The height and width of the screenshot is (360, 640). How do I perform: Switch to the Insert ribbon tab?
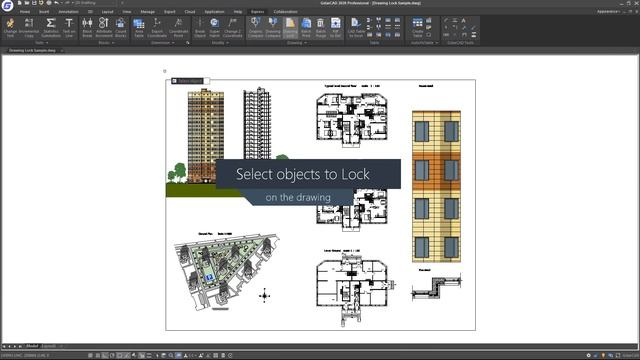point(44,12)
